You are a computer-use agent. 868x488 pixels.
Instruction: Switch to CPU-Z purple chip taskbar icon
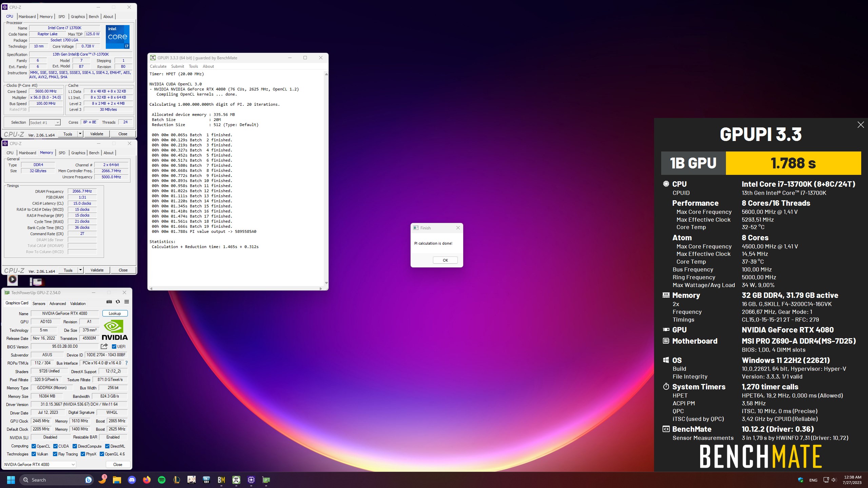point(251,480)
